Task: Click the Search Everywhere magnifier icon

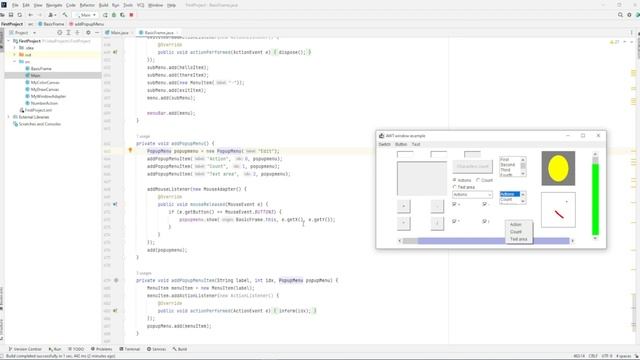Action: click(620, 15)
